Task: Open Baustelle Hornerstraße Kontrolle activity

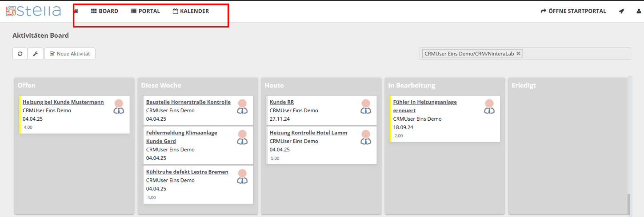Action: [x=188, y=102]
